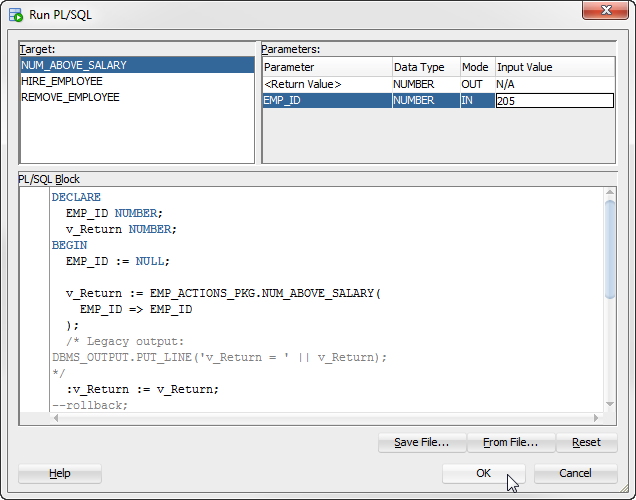Select HIRE_EMPLOYEE in the Target list

coord(137,81)
